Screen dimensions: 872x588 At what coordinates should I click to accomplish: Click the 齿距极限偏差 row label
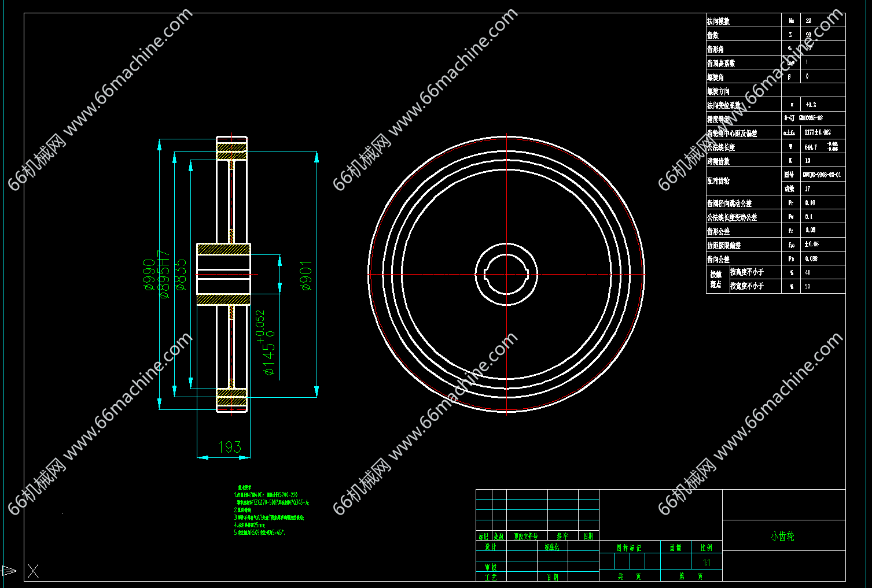[724, 245]
